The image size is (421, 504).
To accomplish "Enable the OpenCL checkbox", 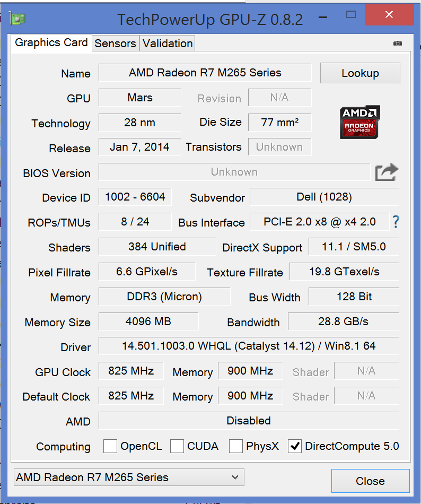I will click(x=110, y=446).
